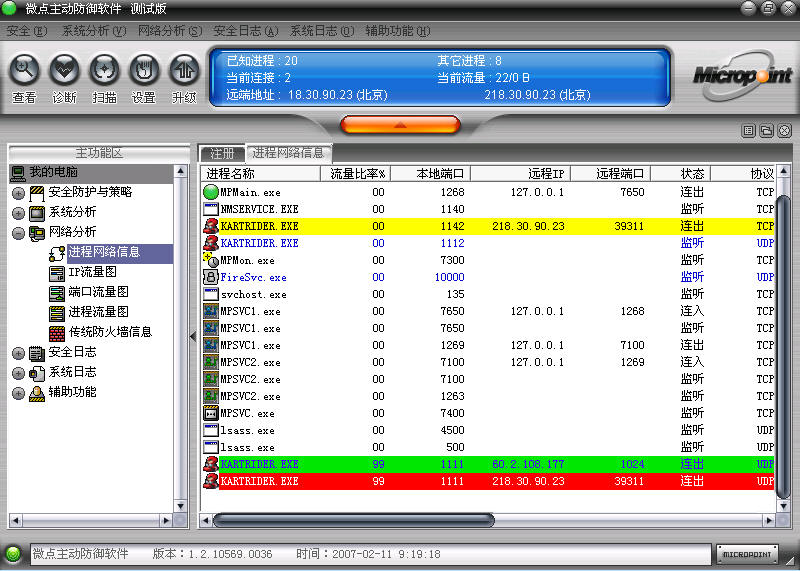Open the 安全日志 menu
Screen dimensions: 800x571
246,31
